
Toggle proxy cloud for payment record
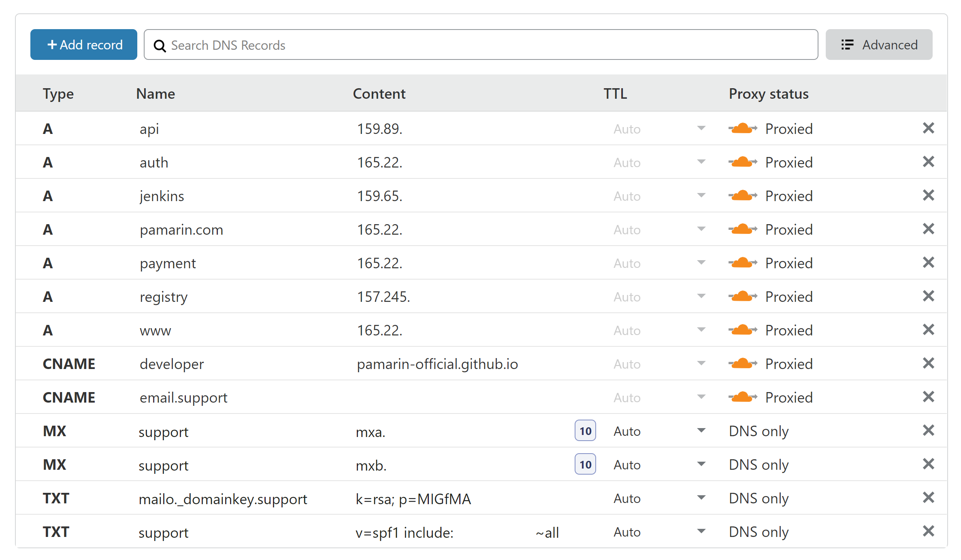tap(742, 263)
